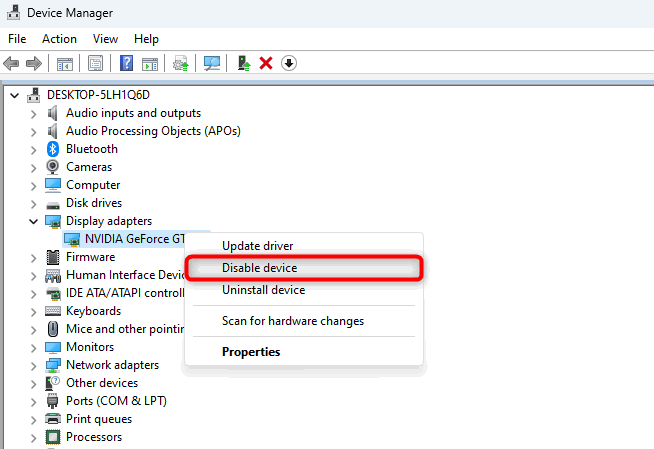This screenshot has width=654, height=449.
Task: Select the NVIDIA GeForce adapter item
Action: click(x=124, y=239)
